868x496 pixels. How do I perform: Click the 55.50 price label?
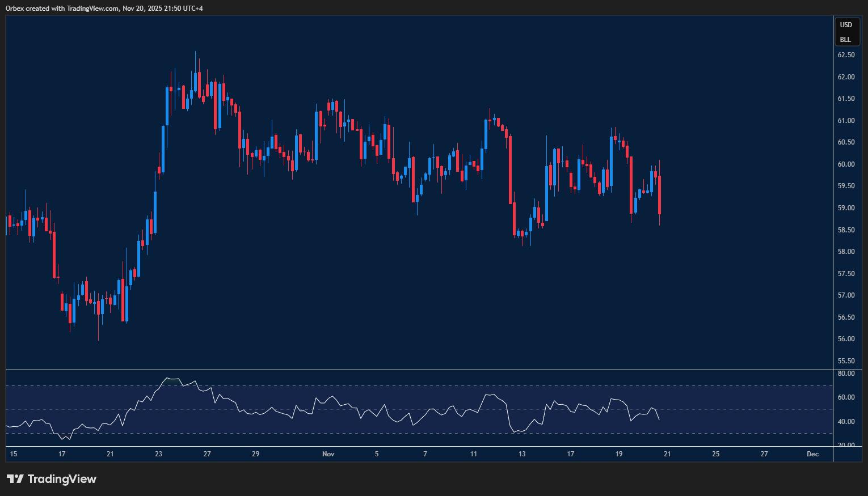tap(846, 361)
